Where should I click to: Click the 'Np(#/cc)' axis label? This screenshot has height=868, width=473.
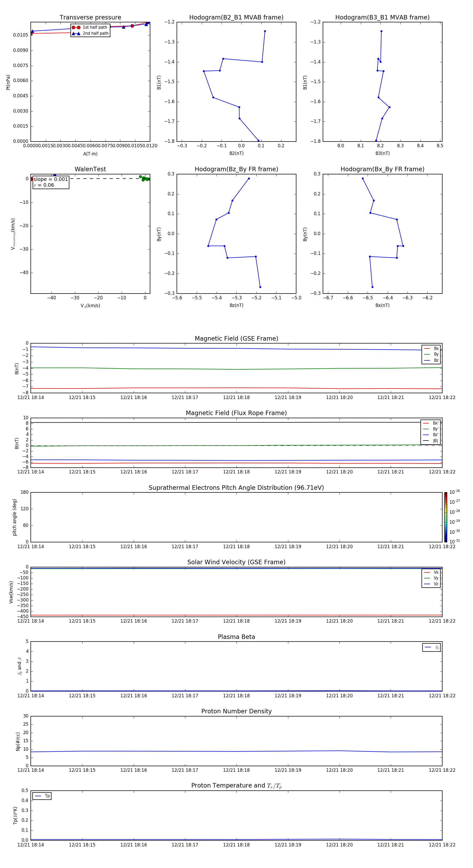pos(18,741)
